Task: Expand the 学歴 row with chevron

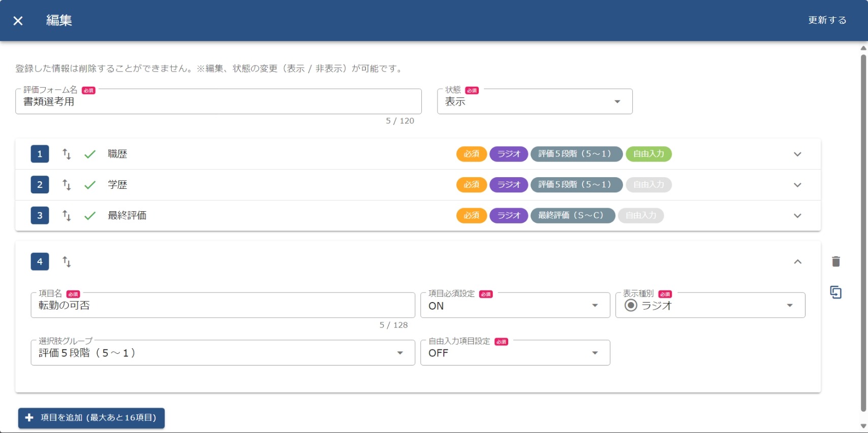Action: tap(797, 185)
